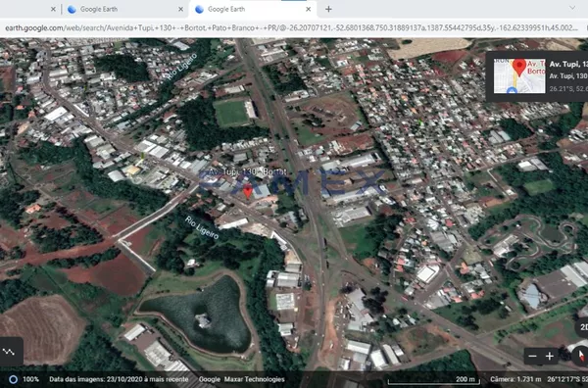Open the measure tool icon at bottom left
The height and width of the screenshot is (388, 588).
click(9, 352)
